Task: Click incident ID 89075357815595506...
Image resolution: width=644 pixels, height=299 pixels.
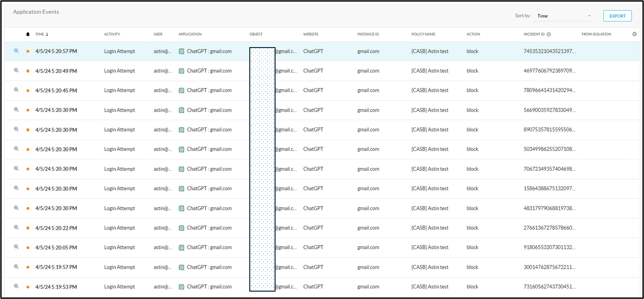Action: pyautogui.click(x=549, y=130)
